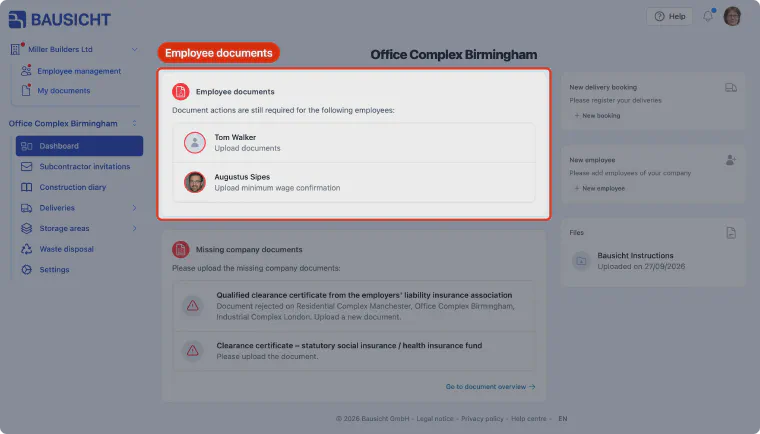760x434 pixels.
Task: Open Subcontractor invitations
Action: pyautogui.click(x=84, y=166)
